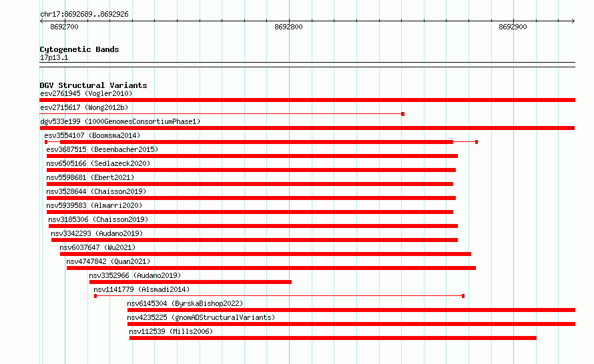Click the red bar under nsv3342293
Screen dimensions: 594x364
[254, 240]
